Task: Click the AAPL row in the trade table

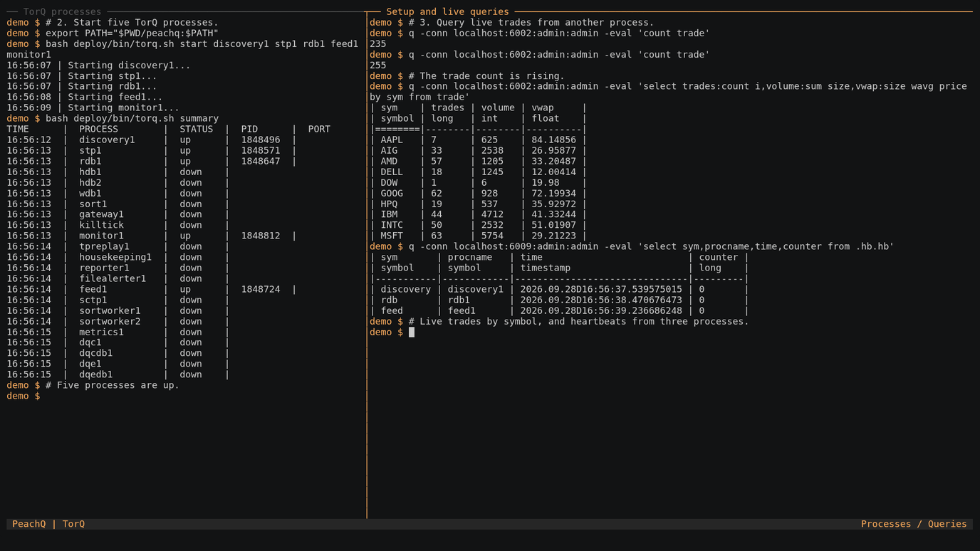Action: [x=478, y=140]
